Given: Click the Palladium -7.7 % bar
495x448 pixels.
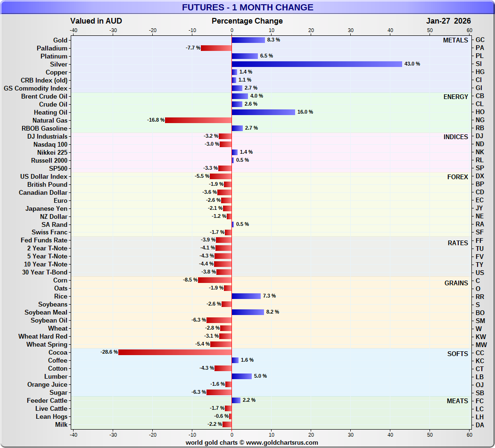Looking at the screenshot, I should tap(216, 48).
